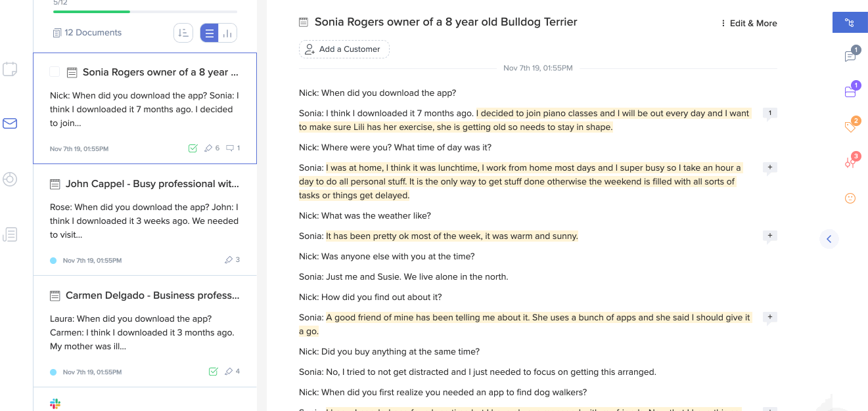This screenshot has height=411, width=868.
Task: Open comments panel with badge 1
Action: [x=850, y=56]
